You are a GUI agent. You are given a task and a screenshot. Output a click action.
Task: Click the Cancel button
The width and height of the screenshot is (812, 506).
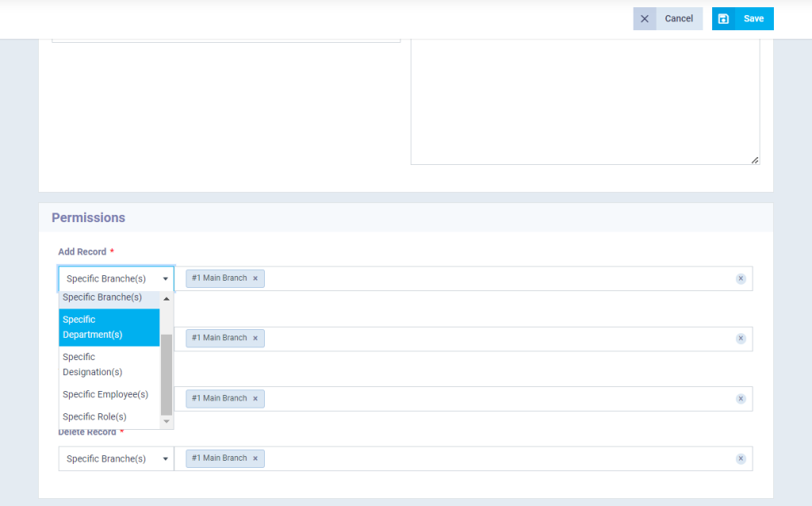point(668,19)
